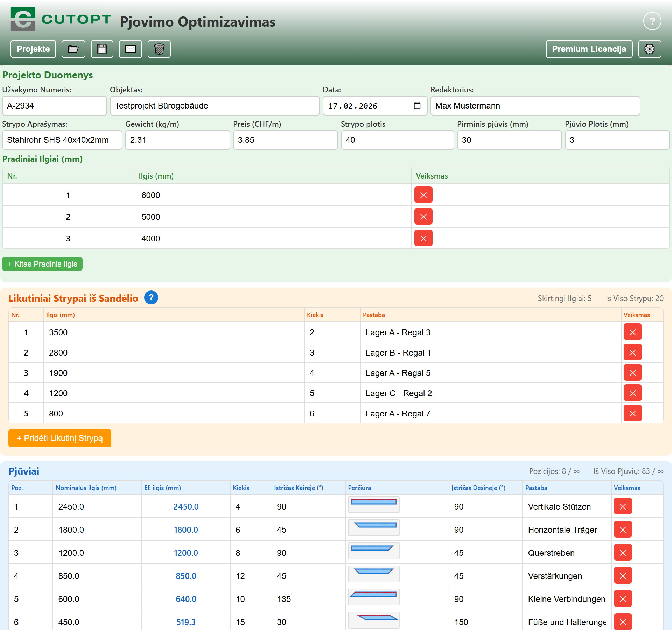Click the save floppy disk icon

[102, 49]
